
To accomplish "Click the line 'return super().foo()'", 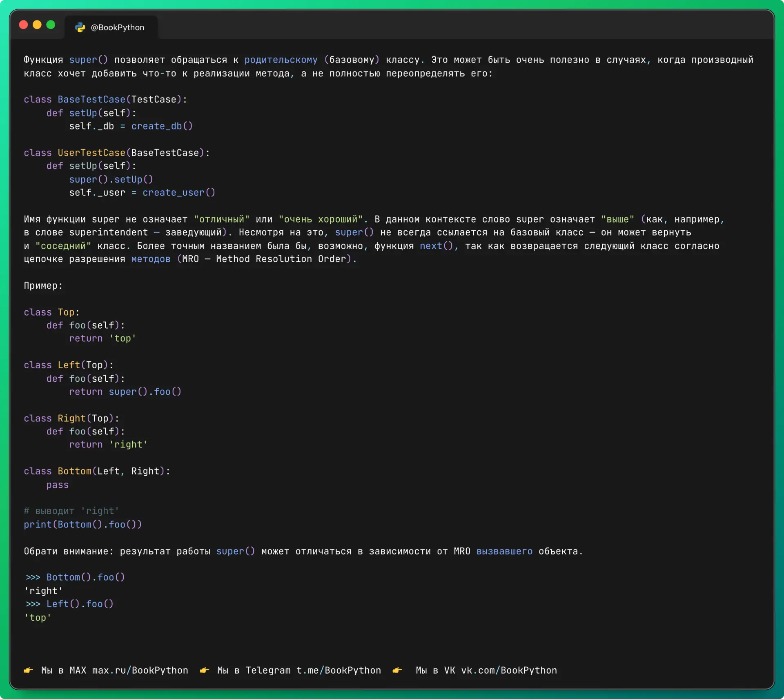I will click(x=125, y=392).
